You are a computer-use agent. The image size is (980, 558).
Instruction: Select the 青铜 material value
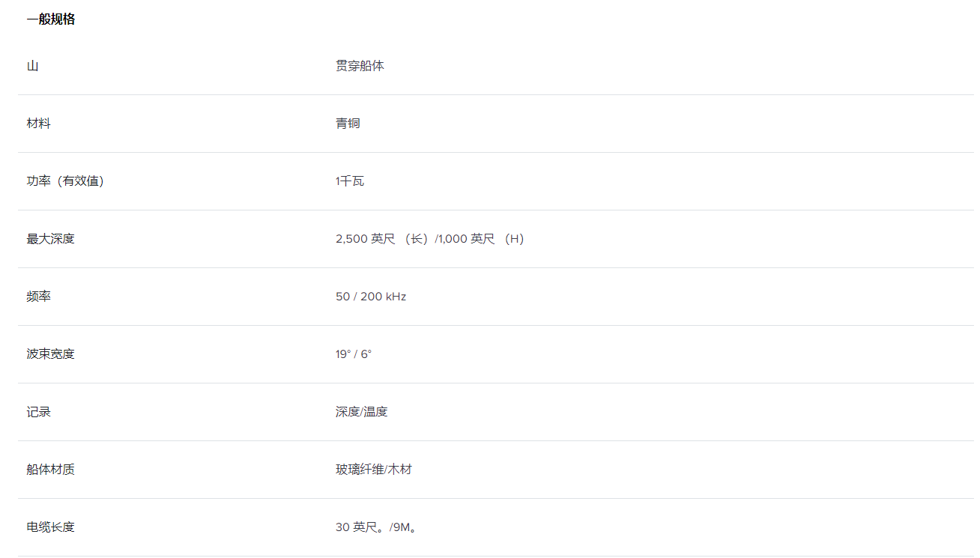coord(348,124)
